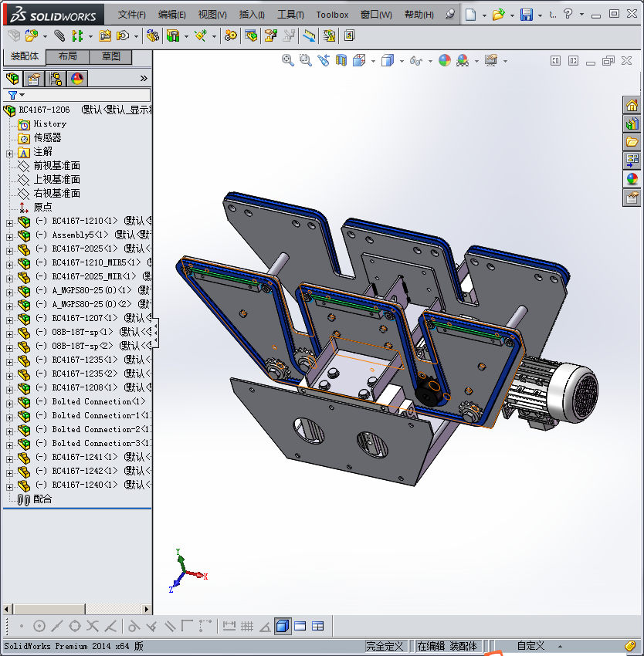The height and width of the screenshot is (656, 644).
Task: Open the Display Style dropdown arrow
Action: click(402, 62)
